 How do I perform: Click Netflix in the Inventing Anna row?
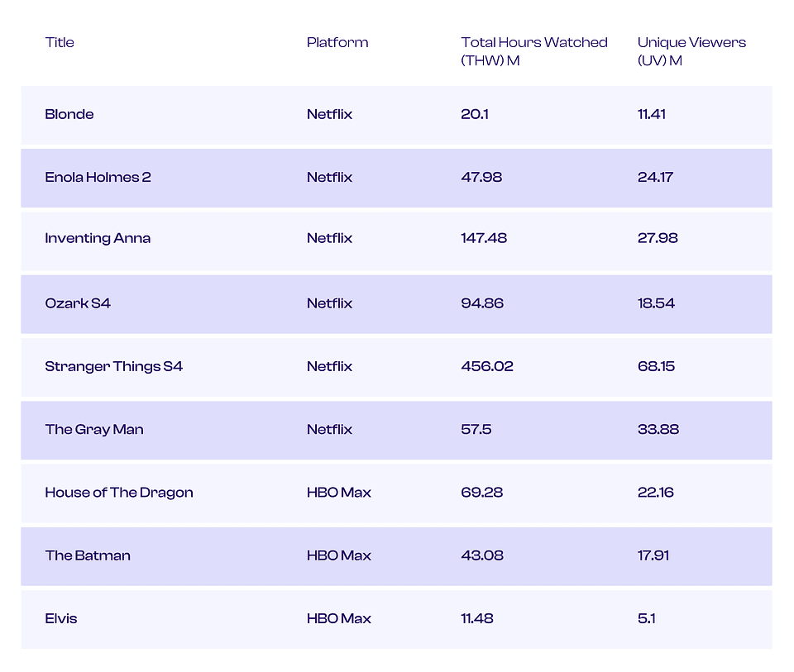point(329,238)
